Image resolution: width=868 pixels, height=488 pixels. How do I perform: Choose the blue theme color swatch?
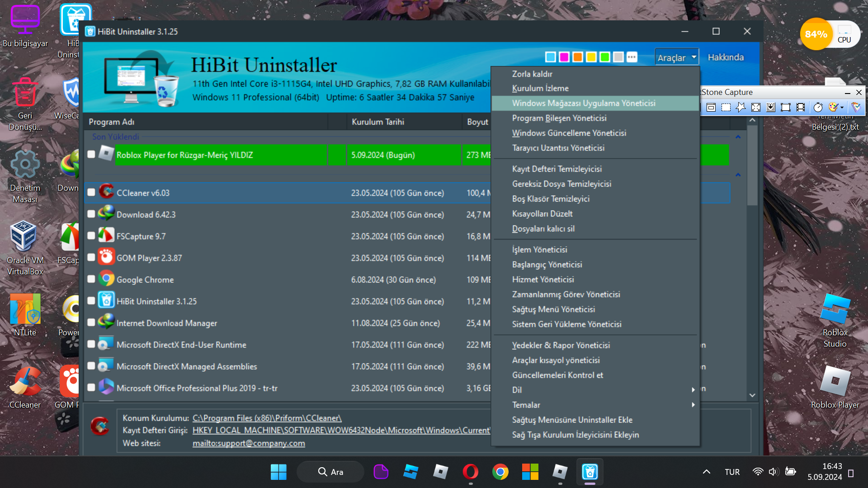click(x=551, y=57)
